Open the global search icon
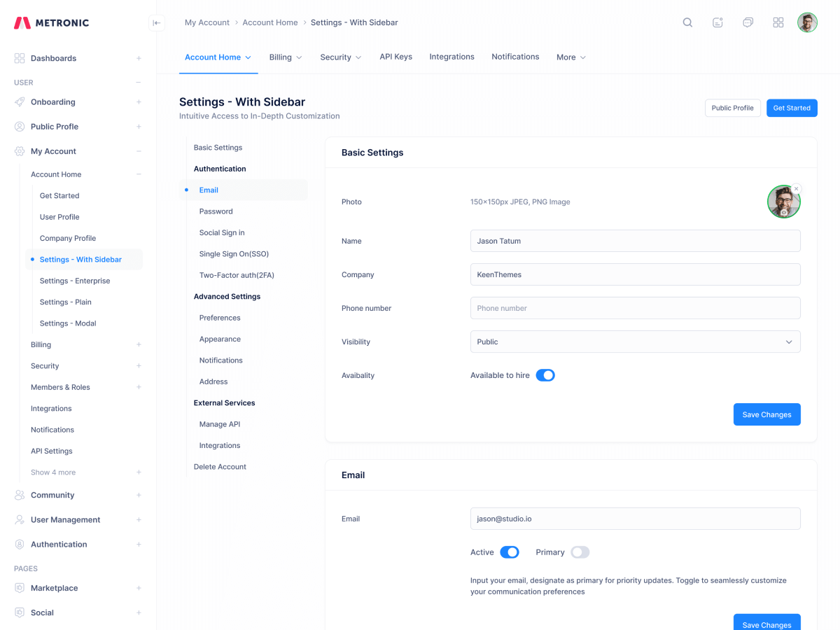This screenshot has height=630, width=840. (x=687, y=22)
